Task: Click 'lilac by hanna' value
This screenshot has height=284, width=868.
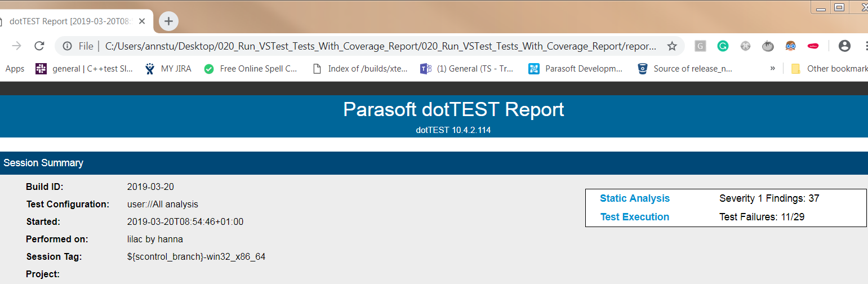Action: tap(155, 239)
